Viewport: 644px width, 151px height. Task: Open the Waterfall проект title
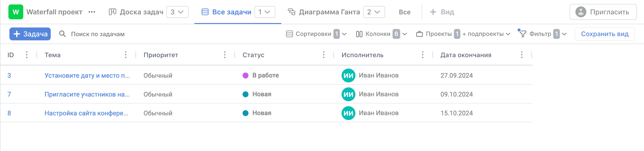pyautogui.click(x=54, y=12)
